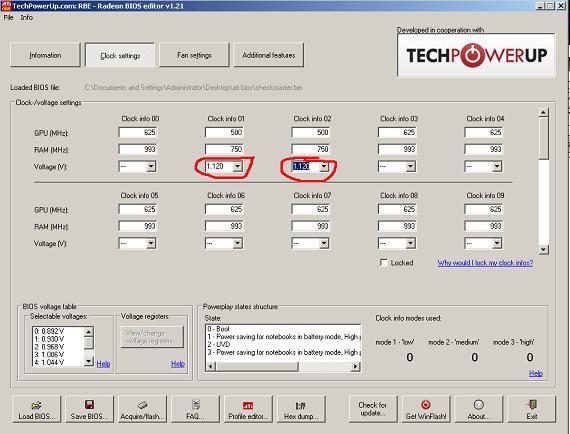Click Help link under Voltage registers
The height and width of the screenshot is (434, 570).
tap(178, 363)
